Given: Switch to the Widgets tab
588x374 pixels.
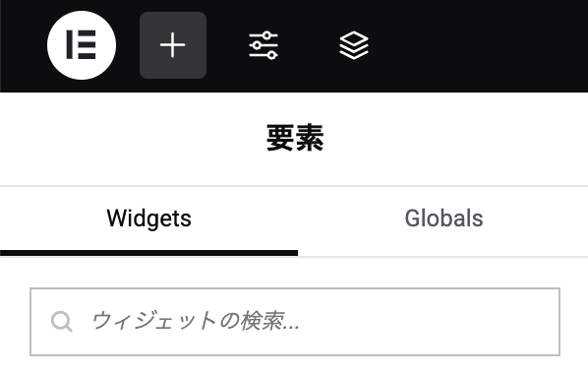Looking at the screenshot, I should 148,220.
